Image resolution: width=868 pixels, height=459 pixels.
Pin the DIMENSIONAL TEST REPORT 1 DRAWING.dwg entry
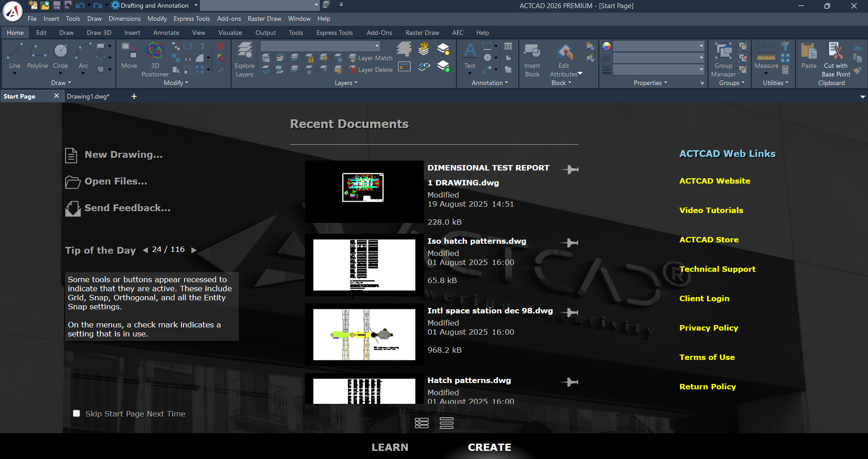[570, 170]
